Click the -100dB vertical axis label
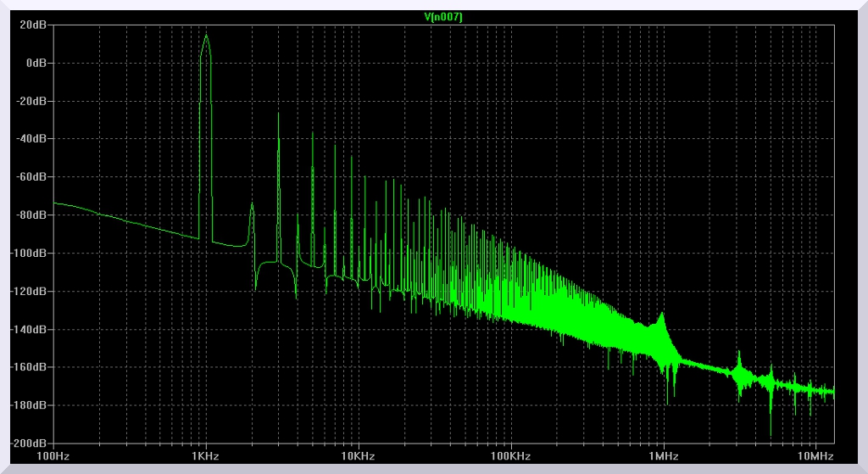 click(29, 253)
